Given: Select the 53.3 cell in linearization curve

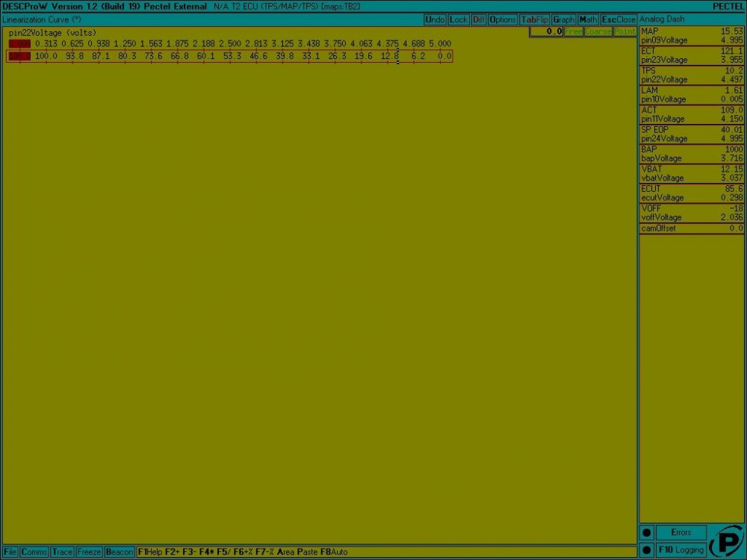Looking at the screenshot, I should coord(232,56).
